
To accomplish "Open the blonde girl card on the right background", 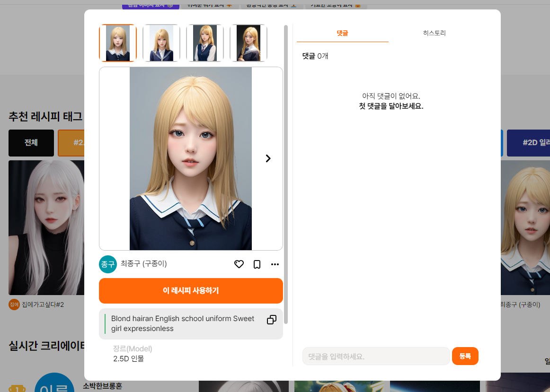I will pos(525,228).
